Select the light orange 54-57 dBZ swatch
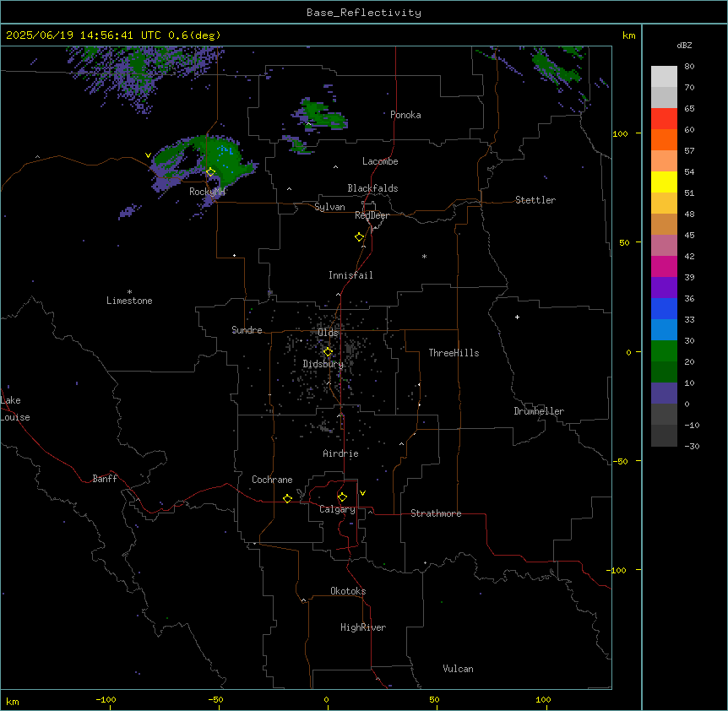The width and height of the screenshot is (728, 711). coord(664,161)
